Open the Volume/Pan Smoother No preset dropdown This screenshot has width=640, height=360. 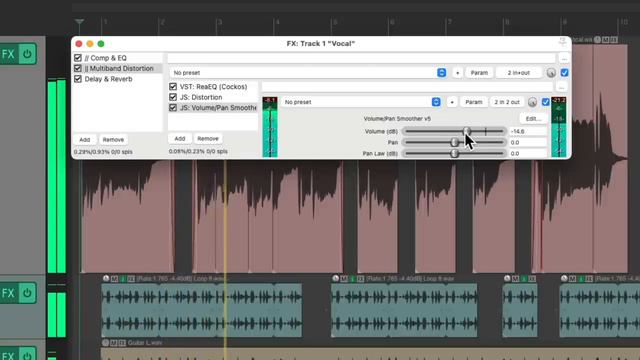360,102
